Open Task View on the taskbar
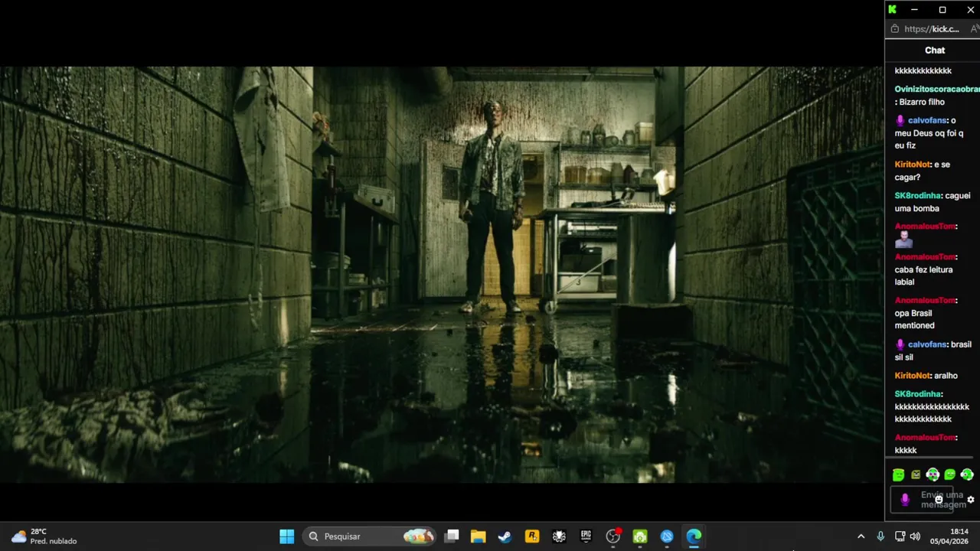Screen dimensions: 980x551 452,536
